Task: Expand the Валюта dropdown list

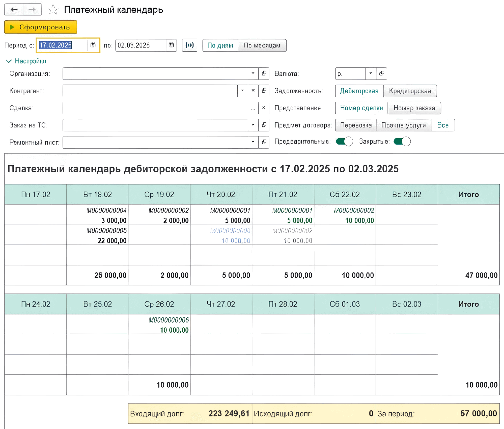Action: click(371, 73)
